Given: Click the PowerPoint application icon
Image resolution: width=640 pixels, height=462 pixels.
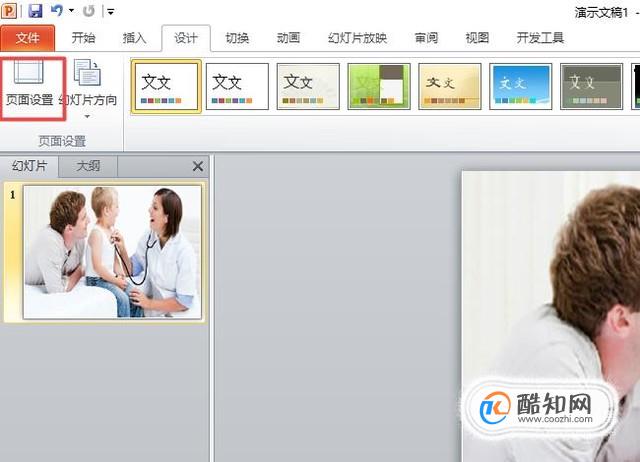Looking at the screenshot, I should (9, 10).
